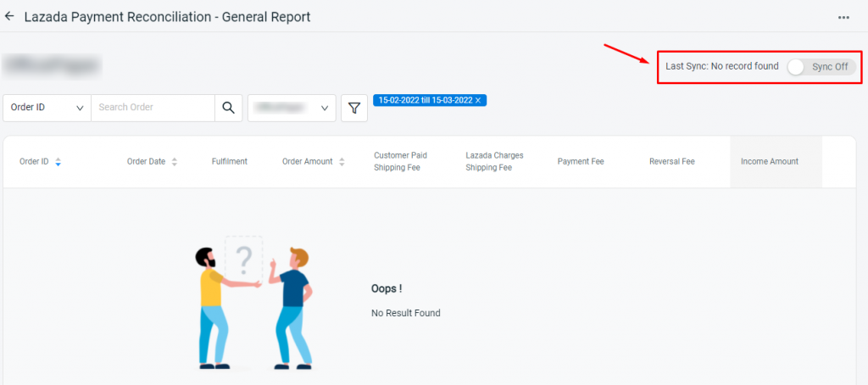Click the Search Order input field
The width and height of the screenshot is (868, 385).
pyautogui.click(x=153, y=108)
